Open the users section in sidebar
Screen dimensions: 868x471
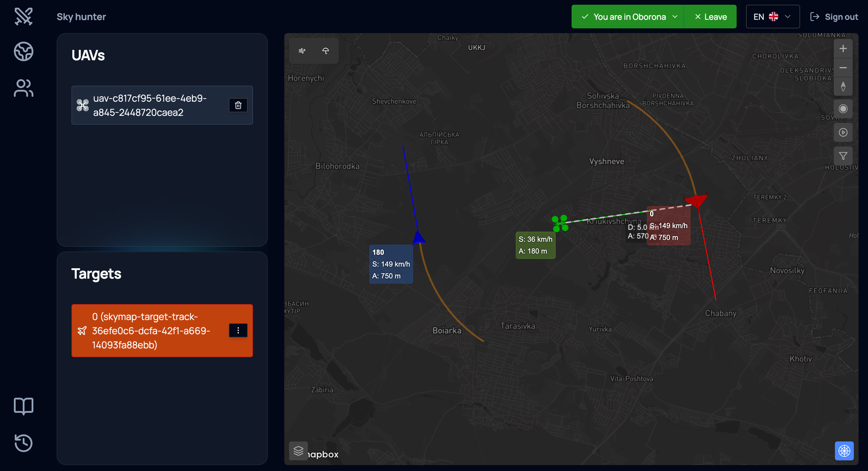(x=24, y=88)
